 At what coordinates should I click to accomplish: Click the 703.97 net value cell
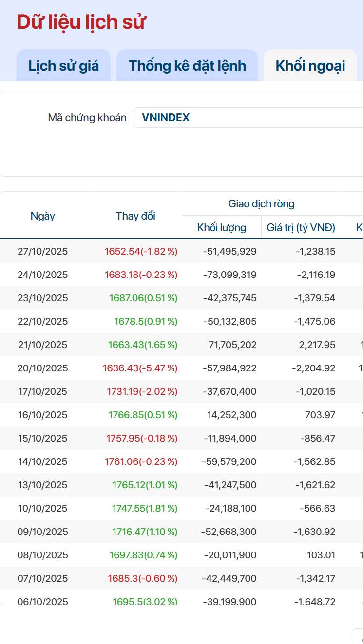tap(319, 415)
